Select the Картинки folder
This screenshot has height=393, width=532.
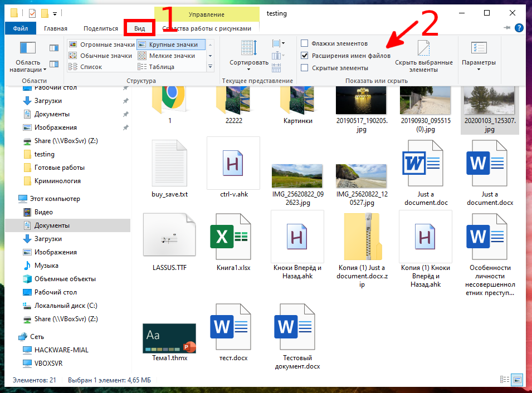pos(298,106)
